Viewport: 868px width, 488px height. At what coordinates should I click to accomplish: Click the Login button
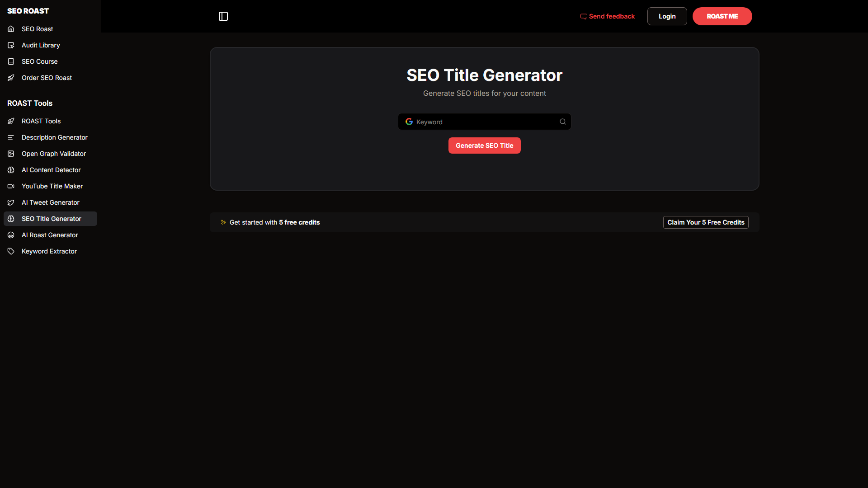coord(666,16)
